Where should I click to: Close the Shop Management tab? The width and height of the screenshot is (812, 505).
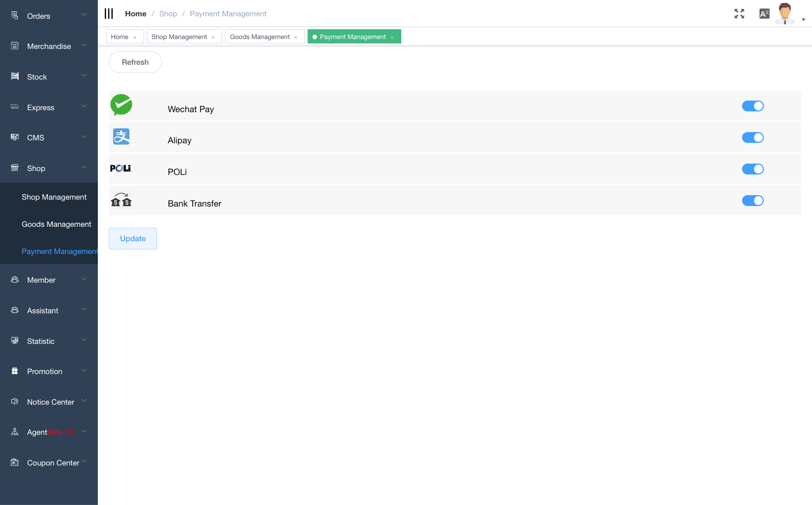pos(213,38)
